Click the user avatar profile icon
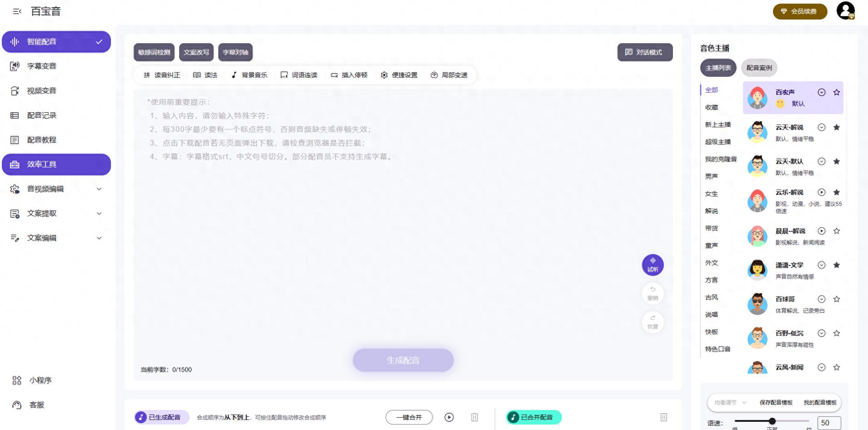 845,11
